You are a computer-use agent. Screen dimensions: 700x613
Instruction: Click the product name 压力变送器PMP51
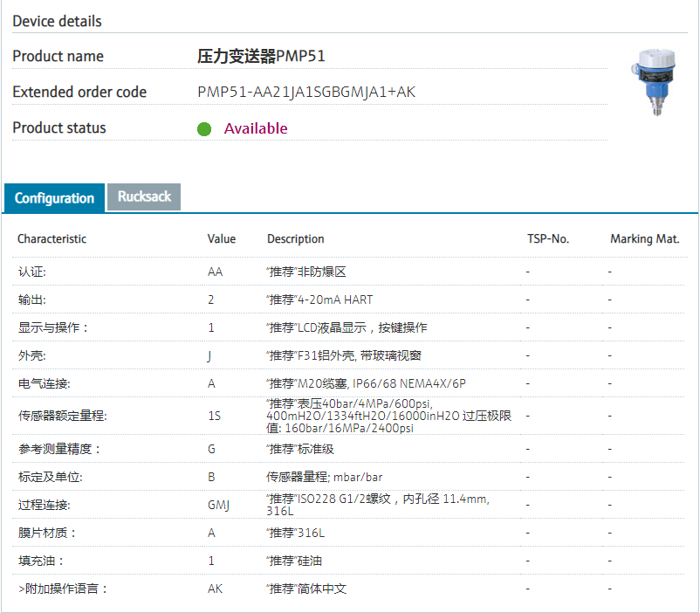click(x=262, y=57)
